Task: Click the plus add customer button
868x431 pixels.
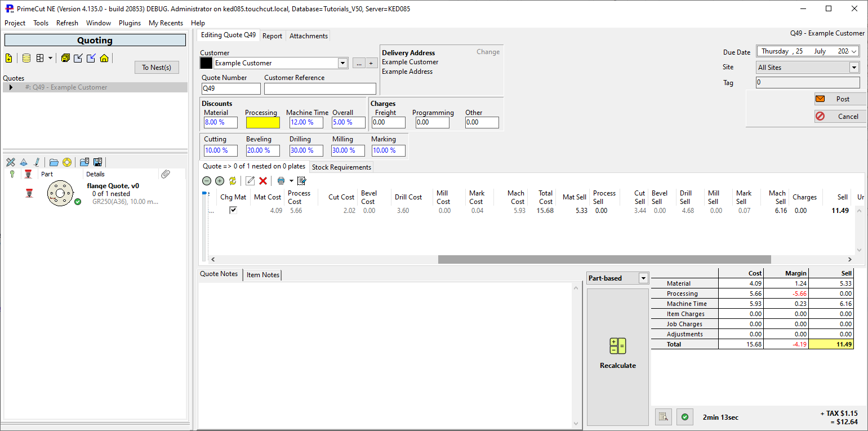Action: coord(371,63)
